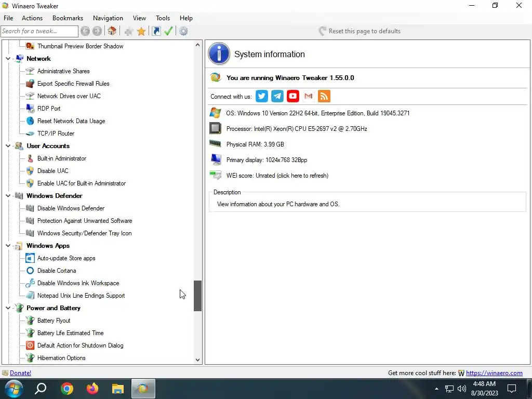Collapse the Windows Apps tree category
532x399 pixels.
click(x=8, y=246)
